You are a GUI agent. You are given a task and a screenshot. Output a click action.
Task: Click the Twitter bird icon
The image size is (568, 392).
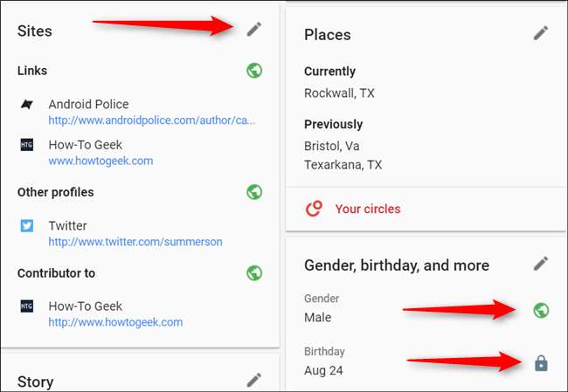tap(27, 226)
